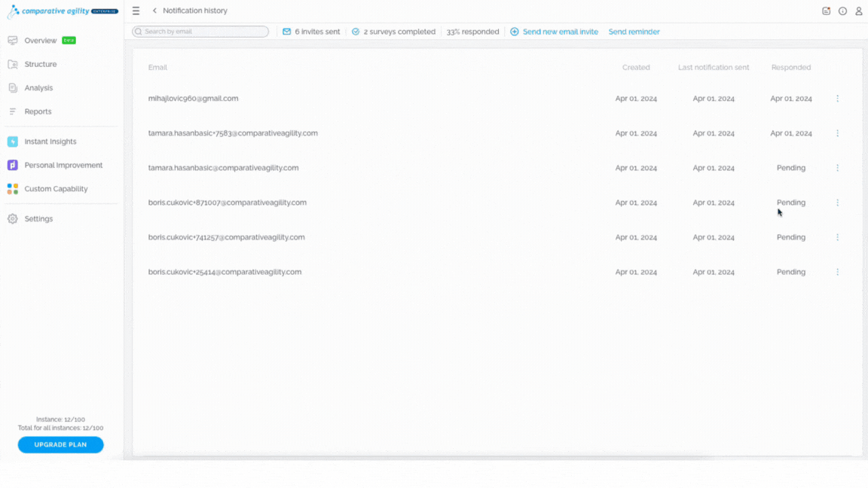
Task: Click Send new email invite link
Action: coord(561,32)
